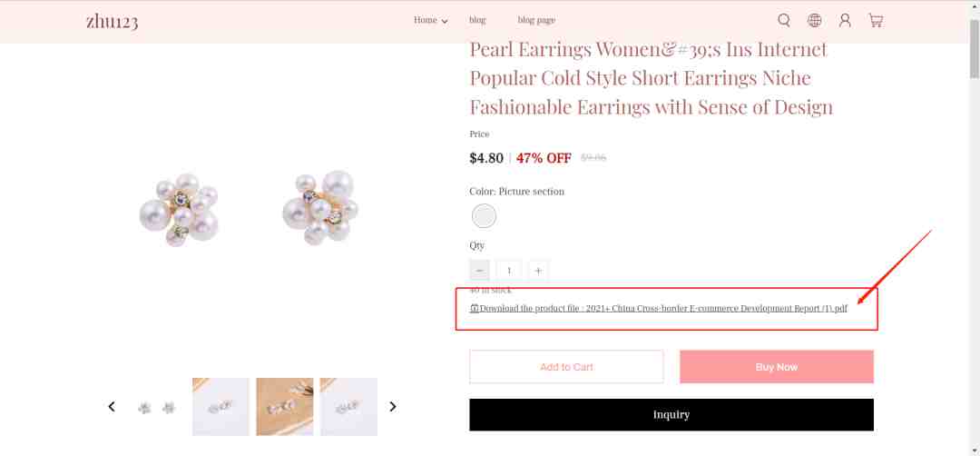
Task: Expand the Home menu dropdown
Action: tap(431, 20)
